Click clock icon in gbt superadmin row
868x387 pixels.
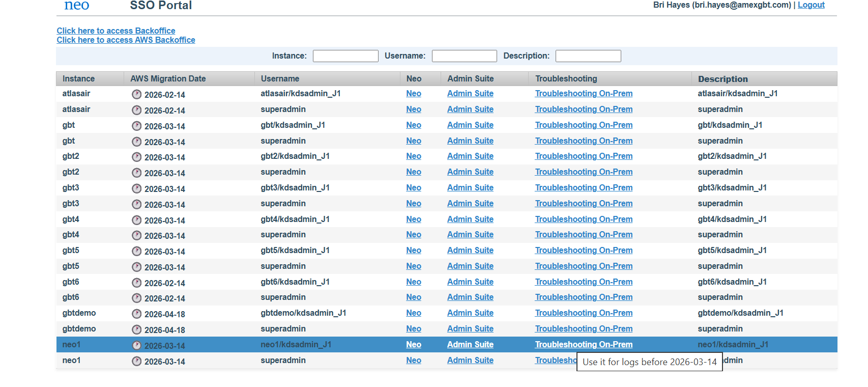[136, 142]
